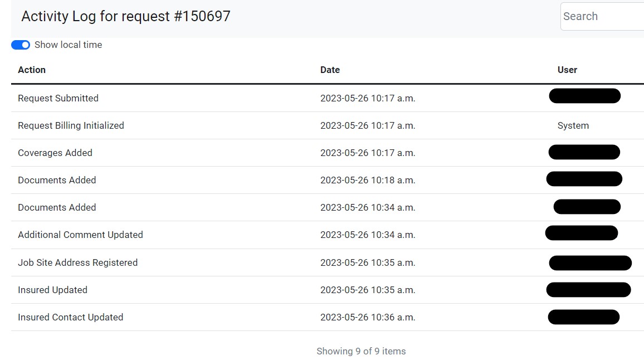Screen dimensions: 644x360
Task: Select the Insured Updated row
Action: 328,290
